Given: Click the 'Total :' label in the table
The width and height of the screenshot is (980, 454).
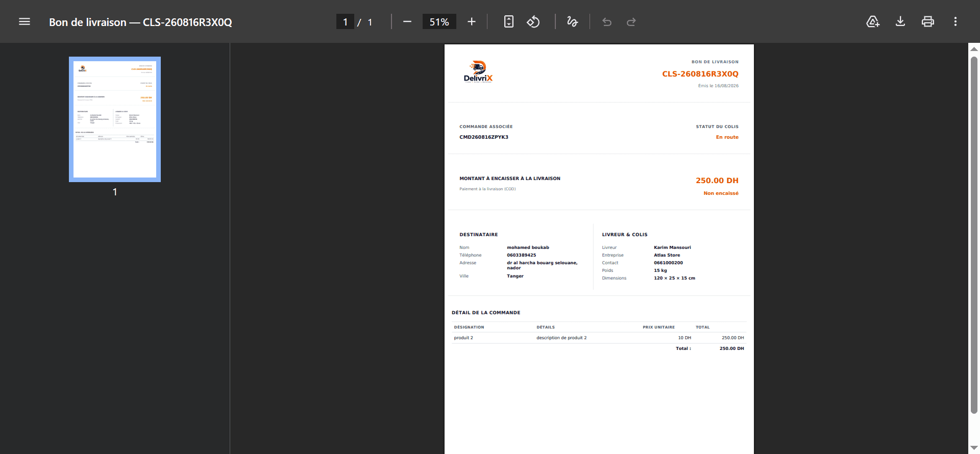Looking at the screenshot, I should [x=683, y=348].
